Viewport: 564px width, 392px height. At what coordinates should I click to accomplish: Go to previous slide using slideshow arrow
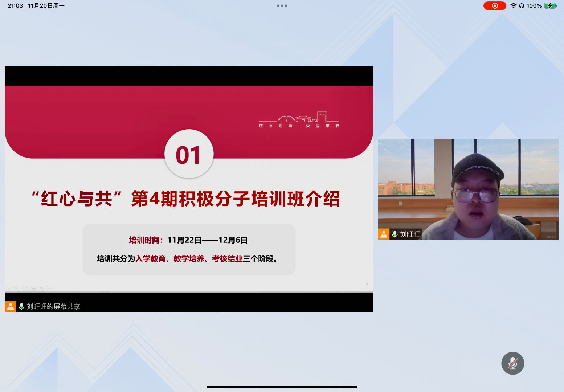tap(9, 289)
